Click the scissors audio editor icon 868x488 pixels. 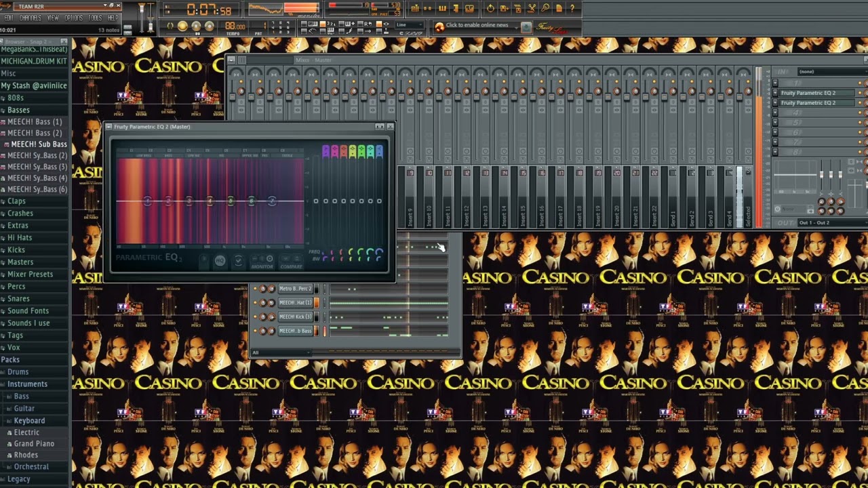click(x=532, y=9)
